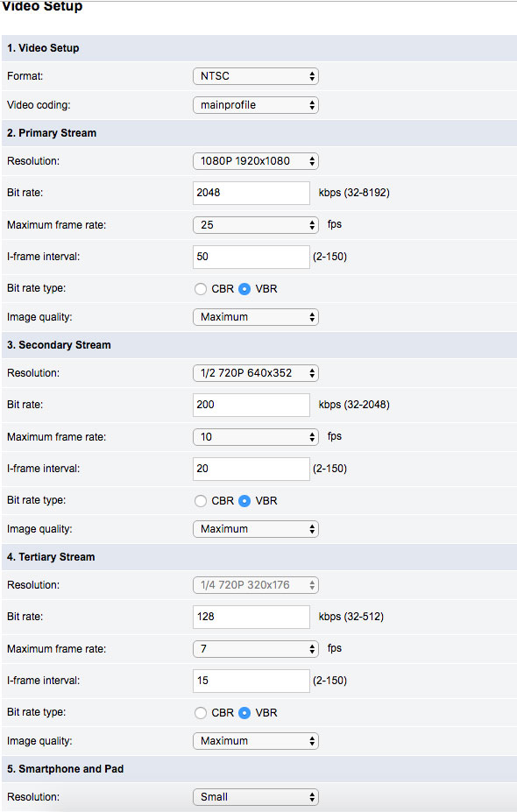This screenshot has height=812, width=517.
Task: Open the Format dropdown showing NTSC
Action: [255, 76]
